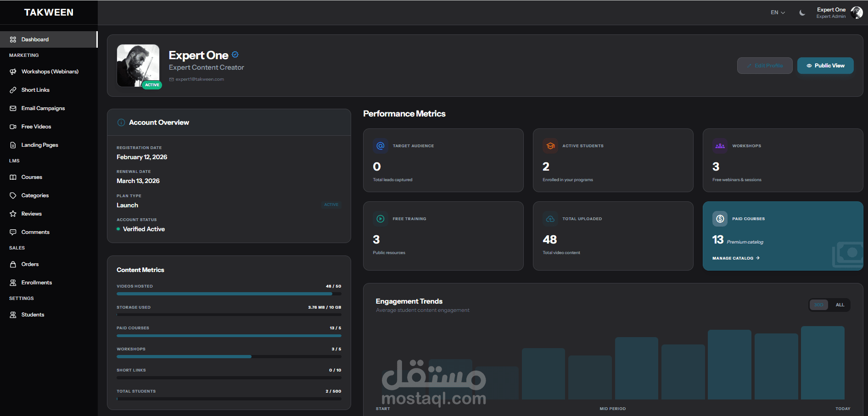The width and height of the screenshot is (868, 416).
Task: Click the Workshops megaphone icon in sidebar
Action: pos(13,72)
